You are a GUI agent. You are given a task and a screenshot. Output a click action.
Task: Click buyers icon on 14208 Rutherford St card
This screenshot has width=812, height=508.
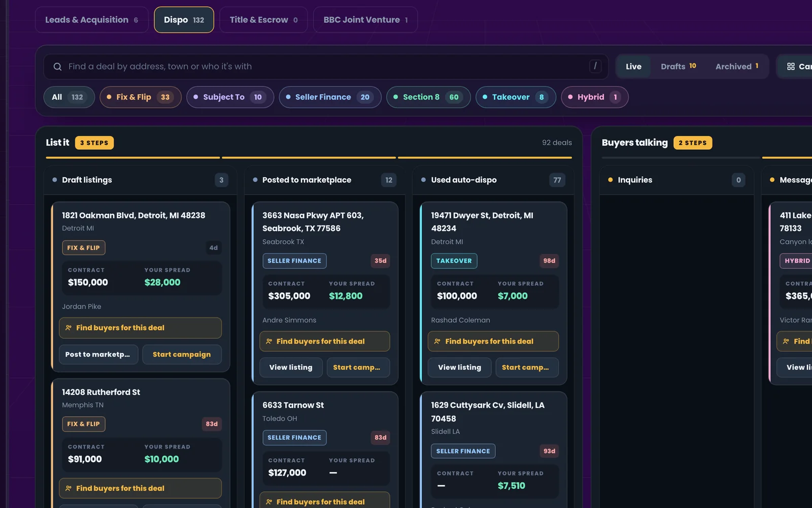coord(69,488)
